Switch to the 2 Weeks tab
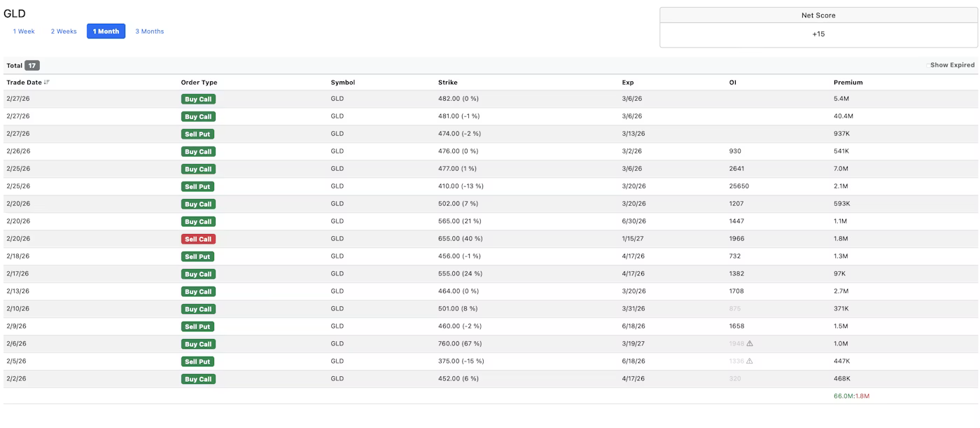 64,32
